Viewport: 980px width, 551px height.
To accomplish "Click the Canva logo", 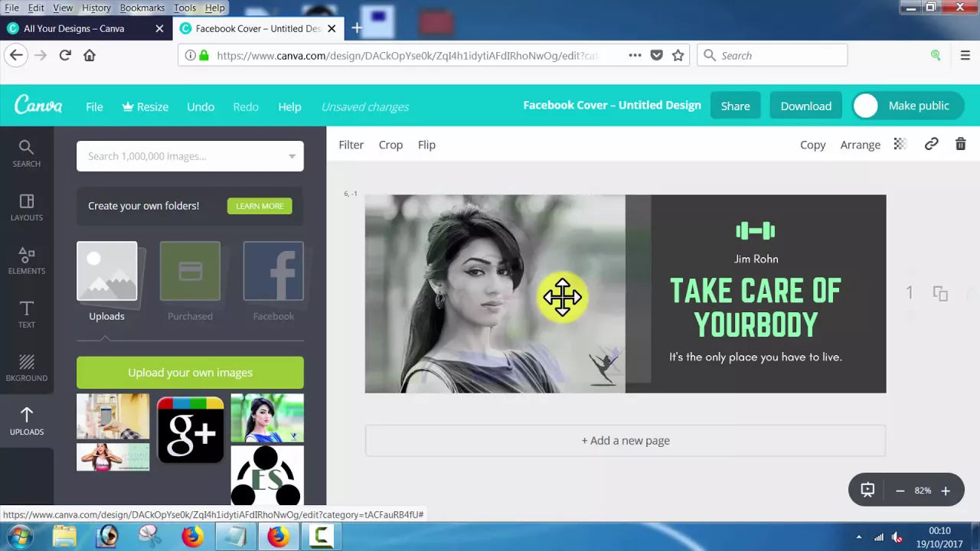I will pyautogui.click(x=38, y=106).
